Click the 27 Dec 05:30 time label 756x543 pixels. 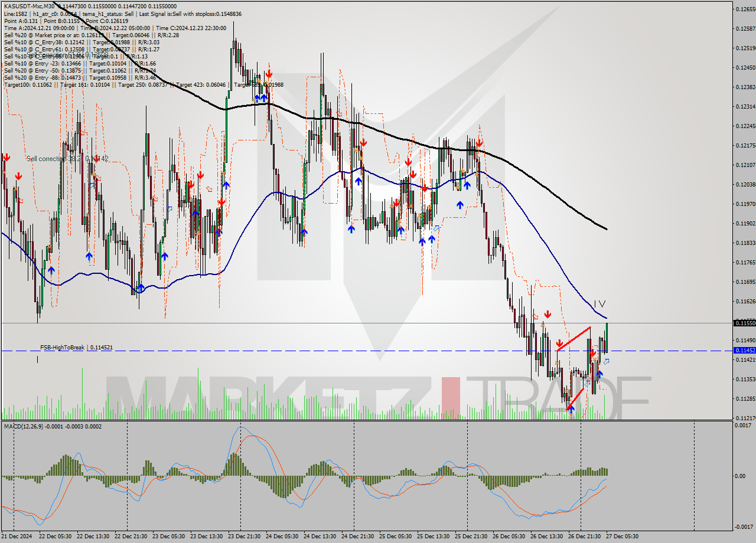tap(622, 537)
